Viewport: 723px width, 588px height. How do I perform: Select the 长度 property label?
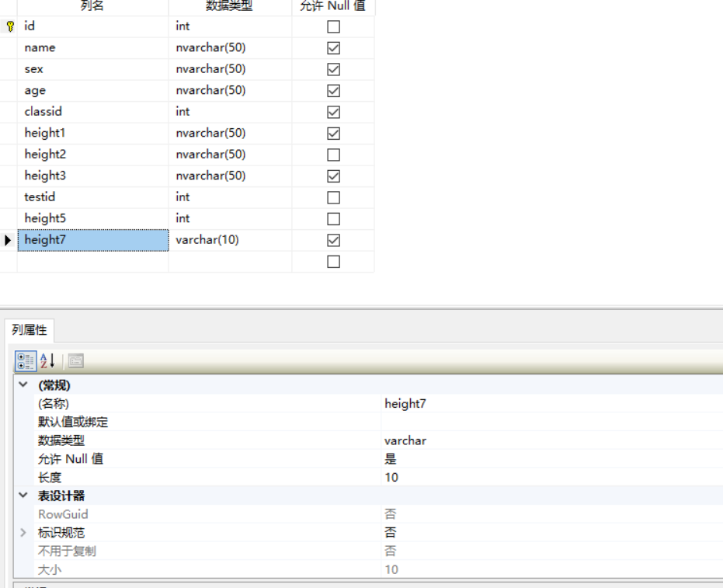pyautogui.click(x=50, y=478)
